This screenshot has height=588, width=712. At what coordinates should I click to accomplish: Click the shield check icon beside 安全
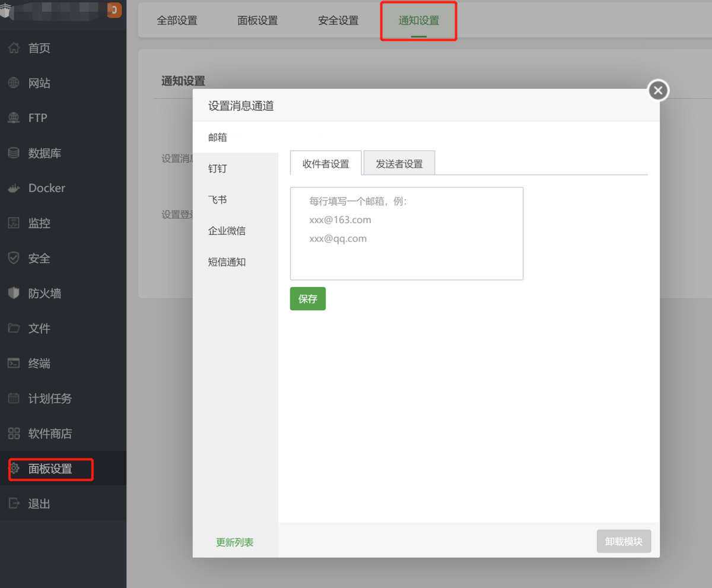point(14,258)
